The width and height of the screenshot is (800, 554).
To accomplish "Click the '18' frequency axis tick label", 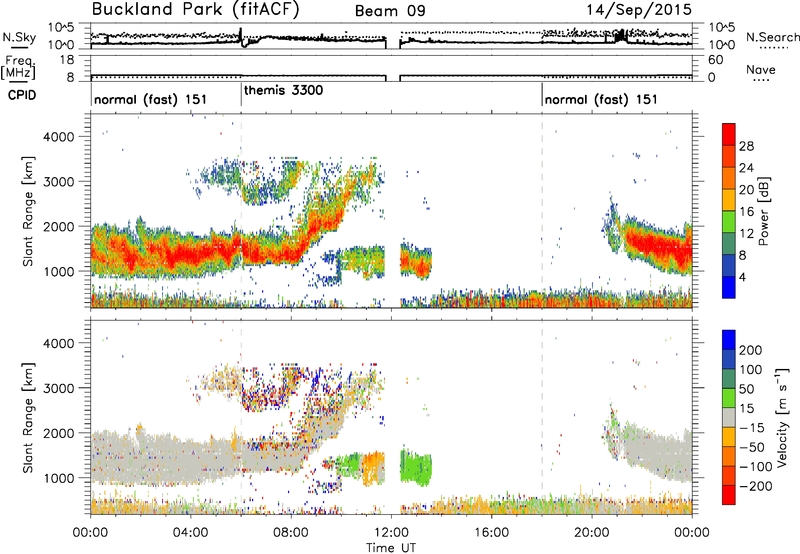I will tap(66, 60).
